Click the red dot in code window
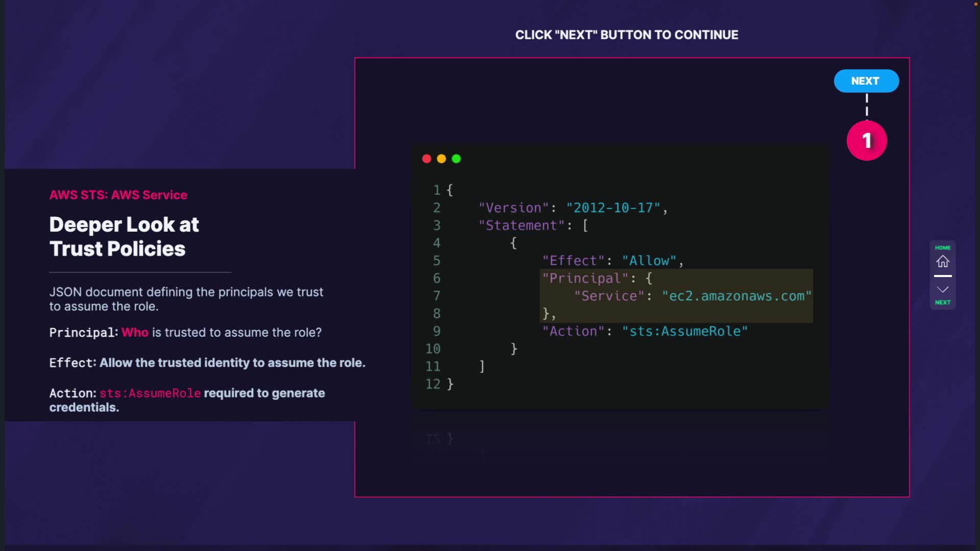The image size is (980, 551). (427, 159)
